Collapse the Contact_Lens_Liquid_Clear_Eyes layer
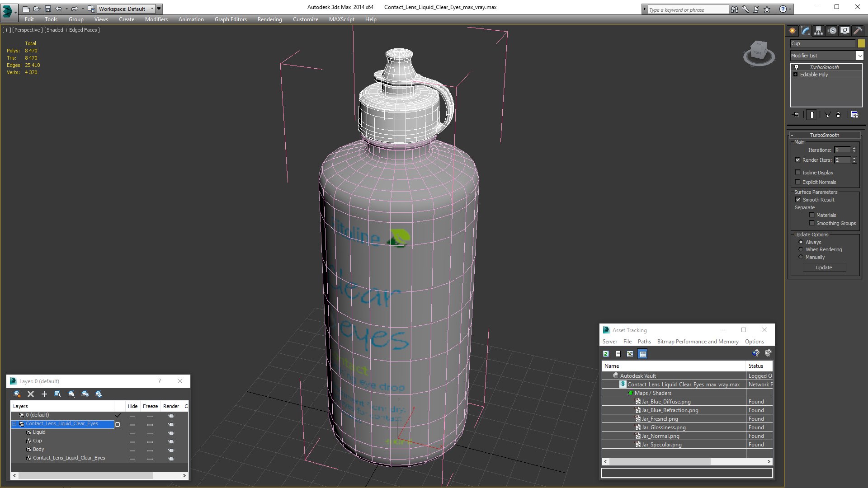The height and width of the screenshot is (488, 868). tap(14, 424)
